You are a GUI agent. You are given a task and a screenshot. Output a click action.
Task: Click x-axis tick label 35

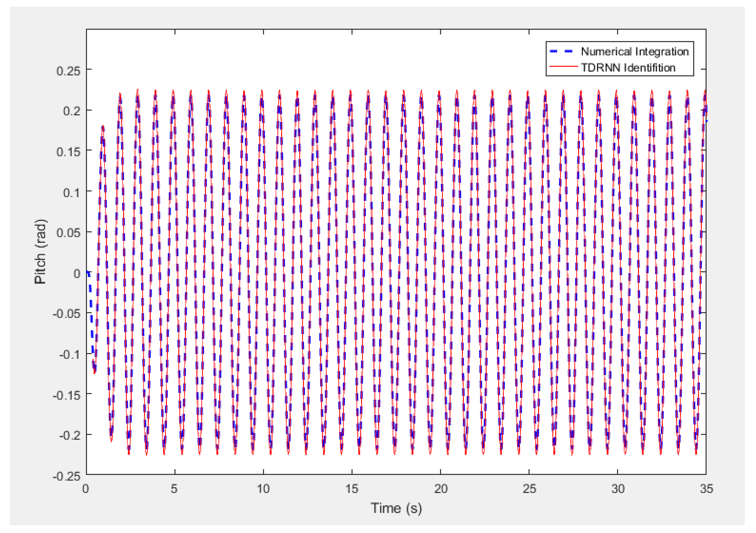[706, 489]
